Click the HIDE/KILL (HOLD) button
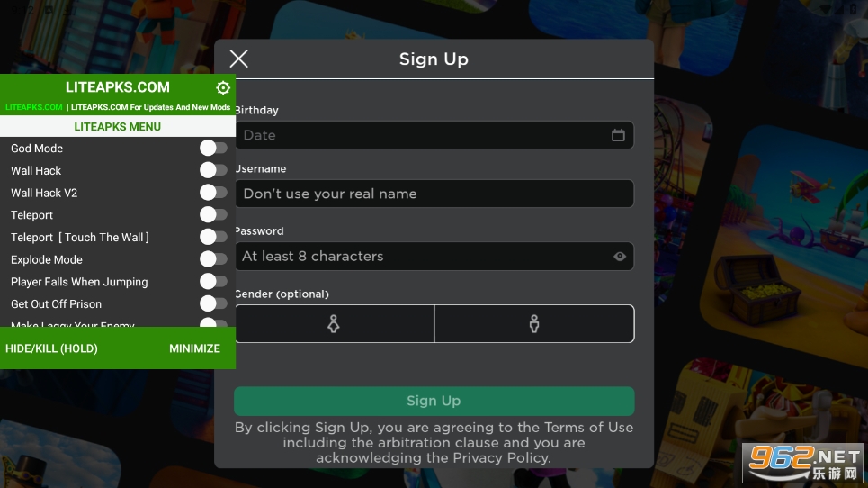The height and width of the screenshot is (488, 868). pyautogui.click(x=51, y=348)
